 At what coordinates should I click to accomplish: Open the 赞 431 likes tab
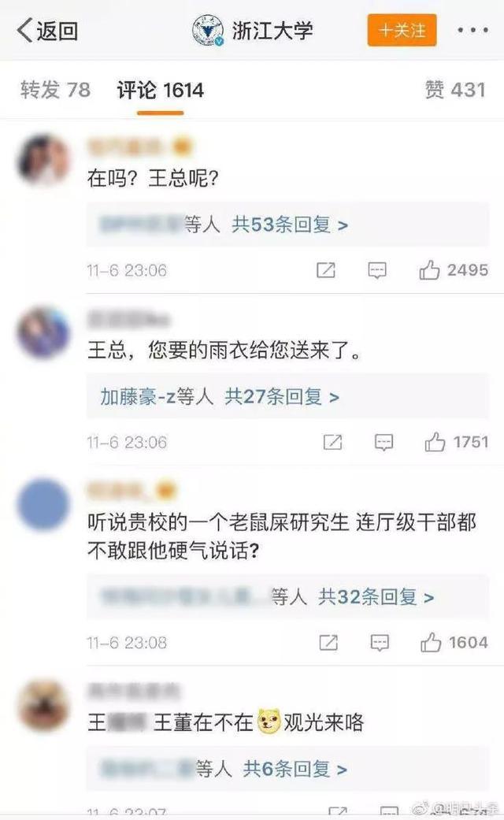[455, 90]
